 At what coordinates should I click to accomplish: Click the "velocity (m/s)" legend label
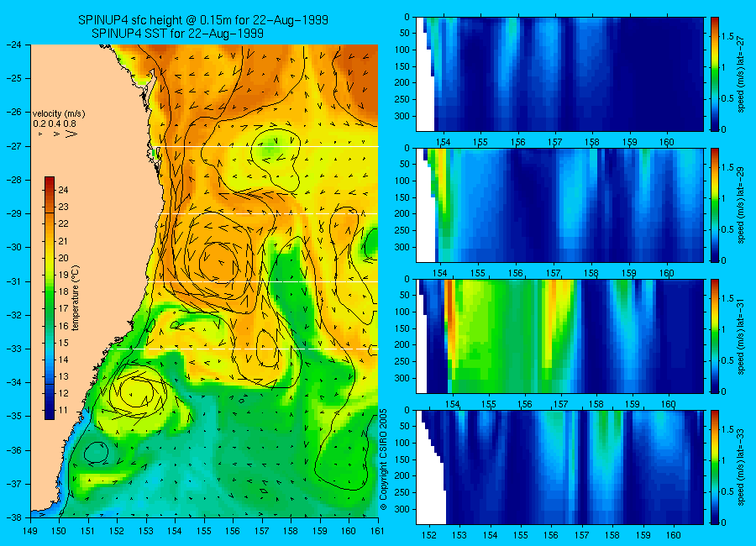(x=59, y=114)
